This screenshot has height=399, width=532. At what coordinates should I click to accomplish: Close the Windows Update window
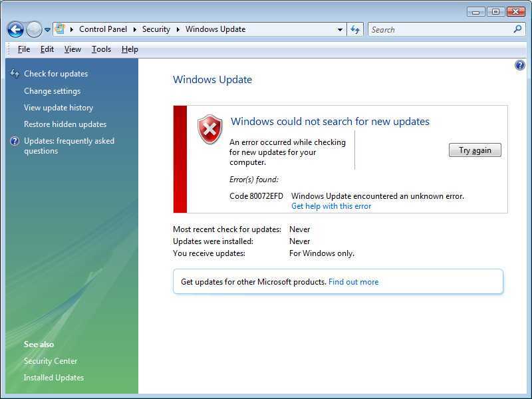(x=516, y=12)
